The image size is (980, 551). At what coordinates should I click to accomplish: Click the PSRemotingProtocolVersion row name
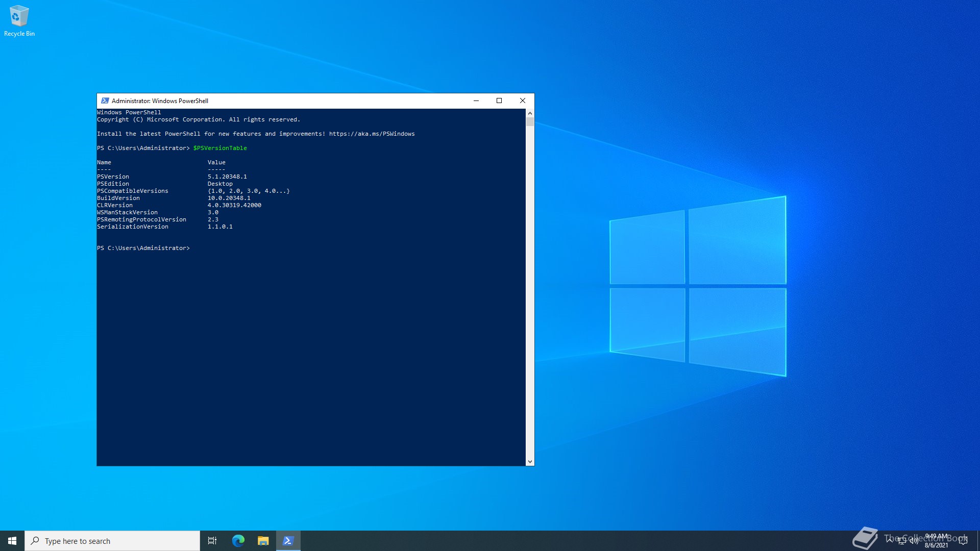[x=142, y=219]
